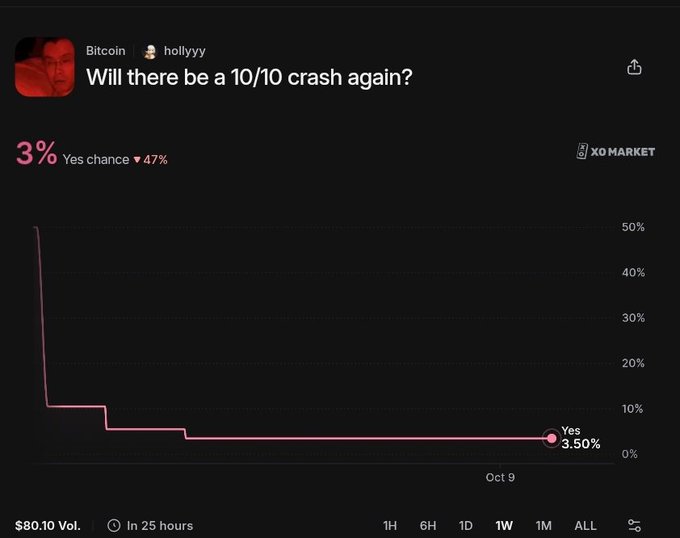Click the red market thumbnail image
The height and width of the screenshot is (538, 680).
(x=45, y=67)
